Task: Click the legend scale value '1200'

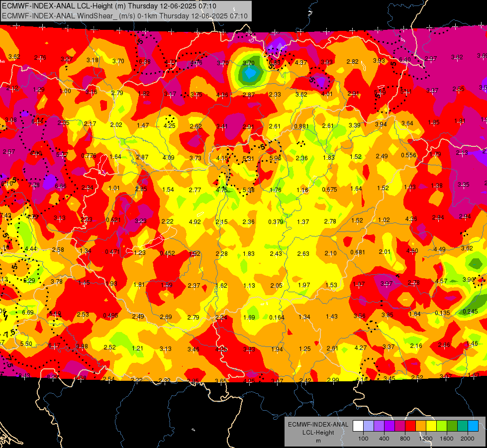Action: tap(425, 439)
